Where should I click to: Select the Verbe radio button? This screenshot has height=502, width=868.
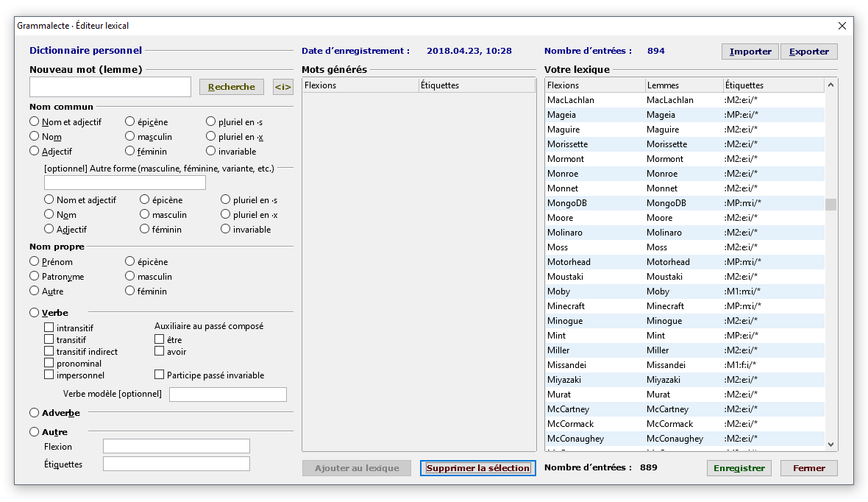(x=35, y=313)
